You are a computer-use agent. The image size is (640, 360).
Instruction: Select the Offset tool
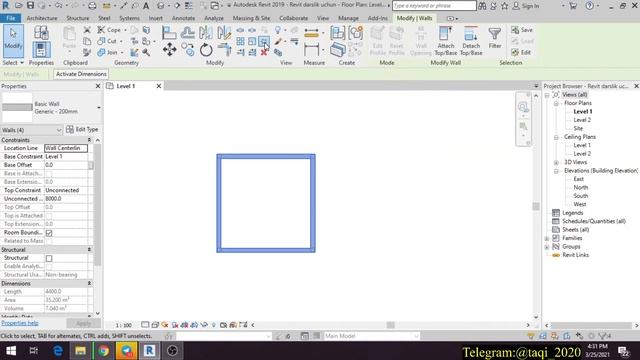pyautogui.click(x=187, y=32)
